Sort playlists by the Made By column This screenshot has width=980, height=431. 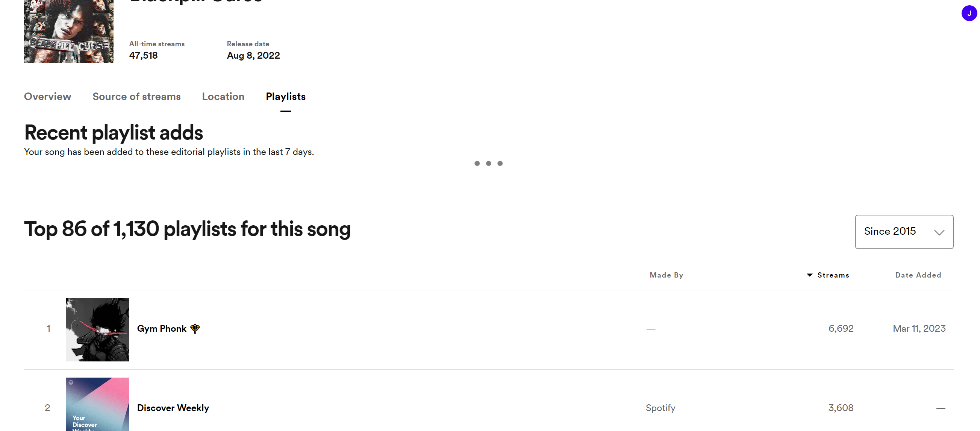coord(666,275)
